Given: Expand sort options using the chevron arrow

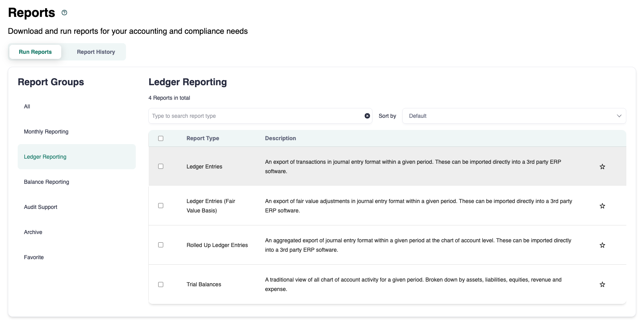Looking at the screenshot, I should click(619, 116).
